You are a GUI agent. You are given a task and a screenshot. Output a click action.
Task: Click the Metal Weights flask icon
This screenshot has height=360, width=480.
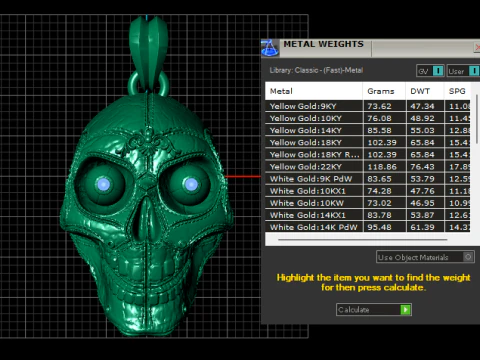[270, 48]
